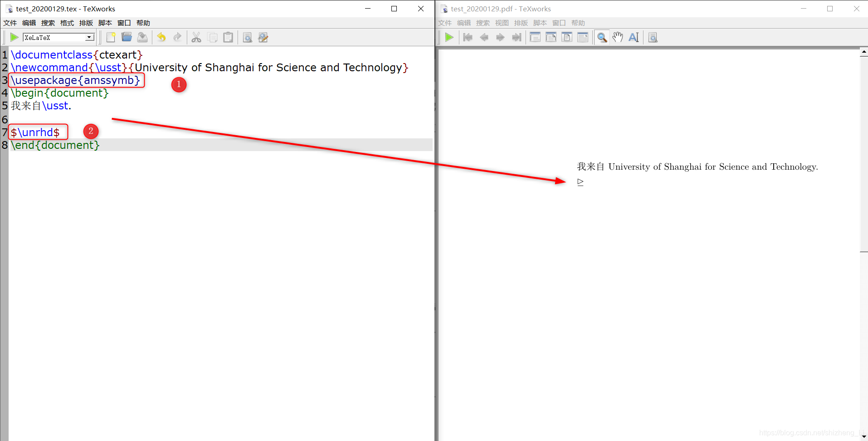Open a file via folder icon

pos(127,37)
